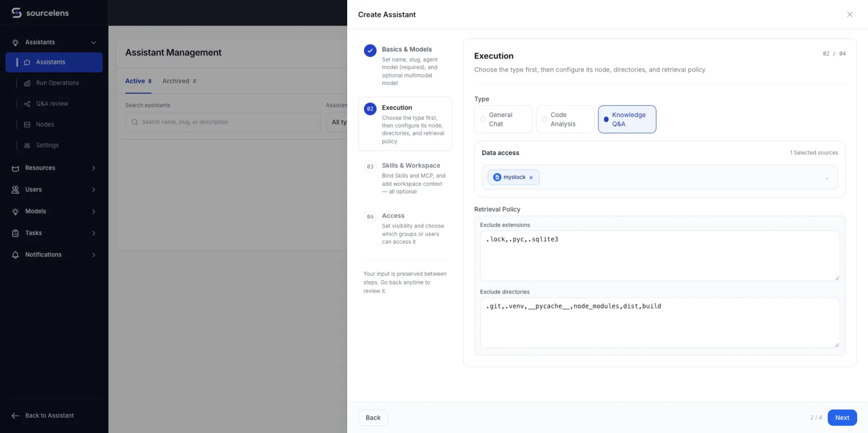Screen dimensions: 868x433
Task: Click the 'Retrieval Policy' label
Action: click(x=497, y=209)
